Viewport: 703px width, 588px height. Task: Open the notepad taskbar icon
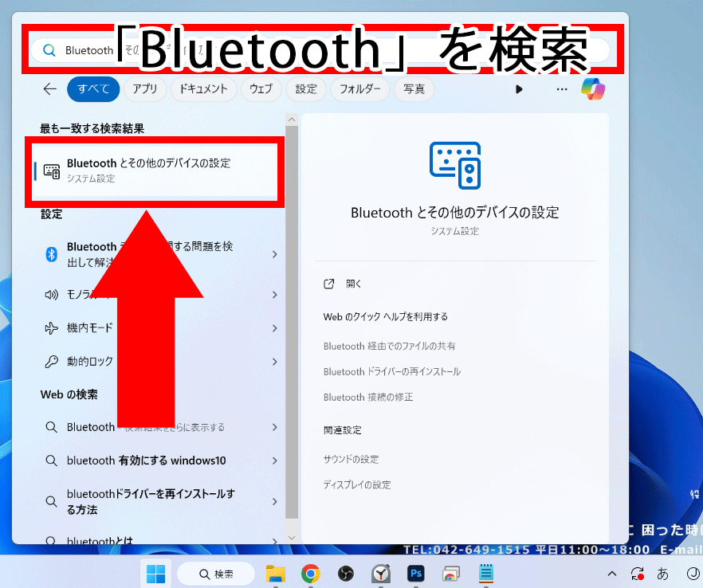486,574
